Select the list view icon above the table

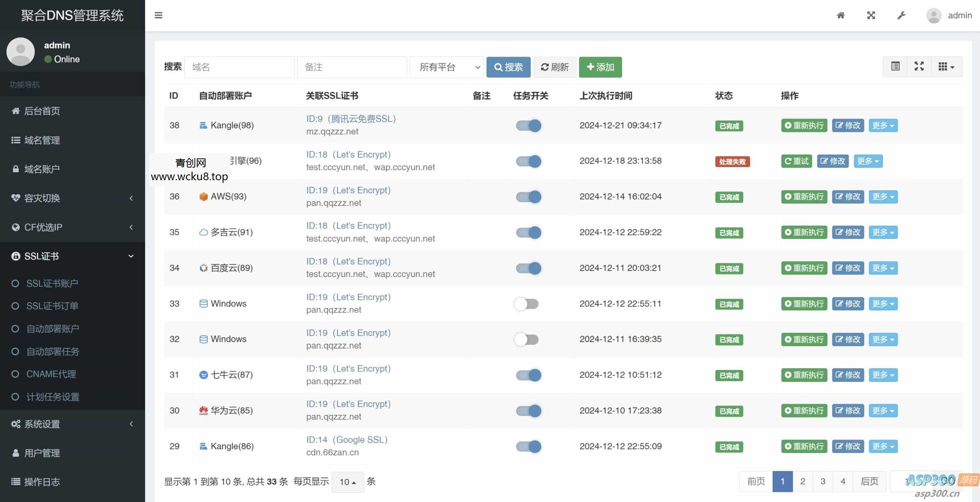pyautogui.click(x=895, y=66)
